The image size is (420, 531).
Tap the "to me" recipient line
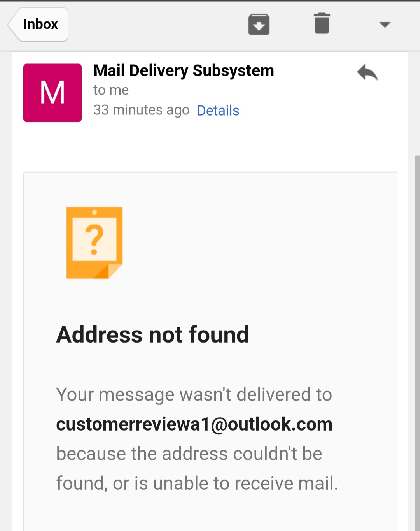pos(111,90)
